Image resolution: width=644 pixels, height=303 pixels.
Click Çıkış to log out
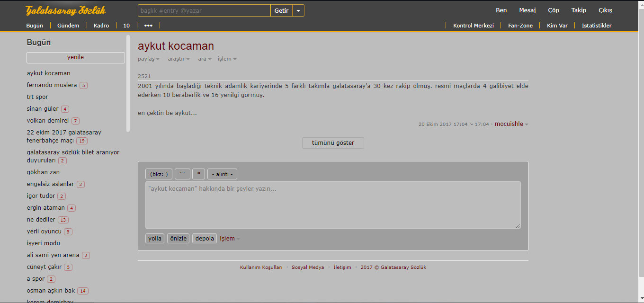click(x=605, y=10)
